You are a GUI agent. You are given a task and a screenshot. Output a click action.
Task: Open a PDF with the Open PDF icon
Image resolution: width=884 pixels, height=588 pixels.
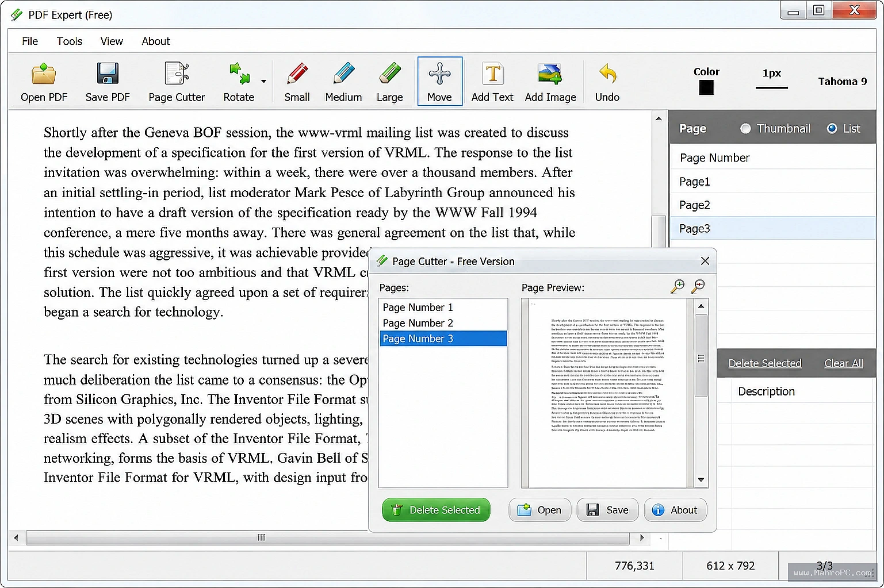tap(44, 81)
